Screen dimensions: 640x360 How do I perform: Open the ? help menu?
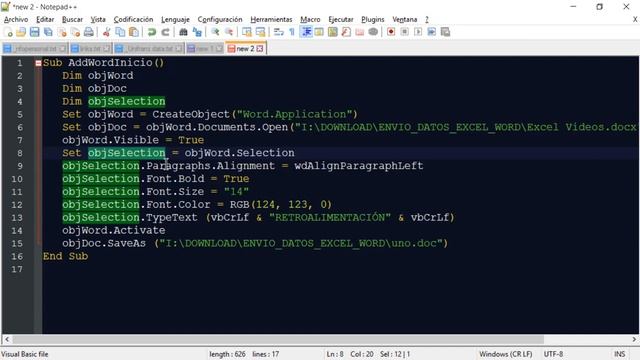point(427,19)
